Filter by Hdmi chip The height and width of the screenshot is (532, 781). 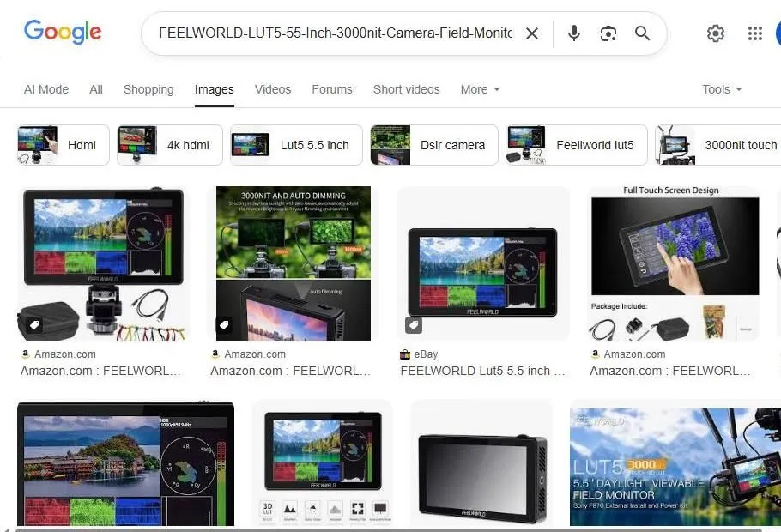64,145
